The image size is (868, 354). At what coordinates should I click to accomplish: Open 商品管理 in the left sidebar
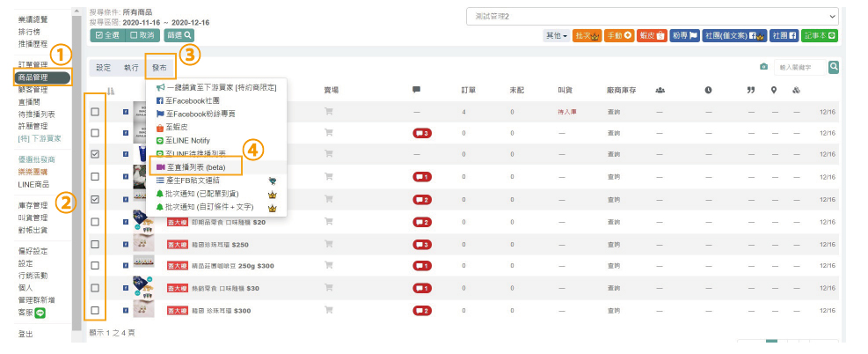pyautogui.click(x=41, y=78)
